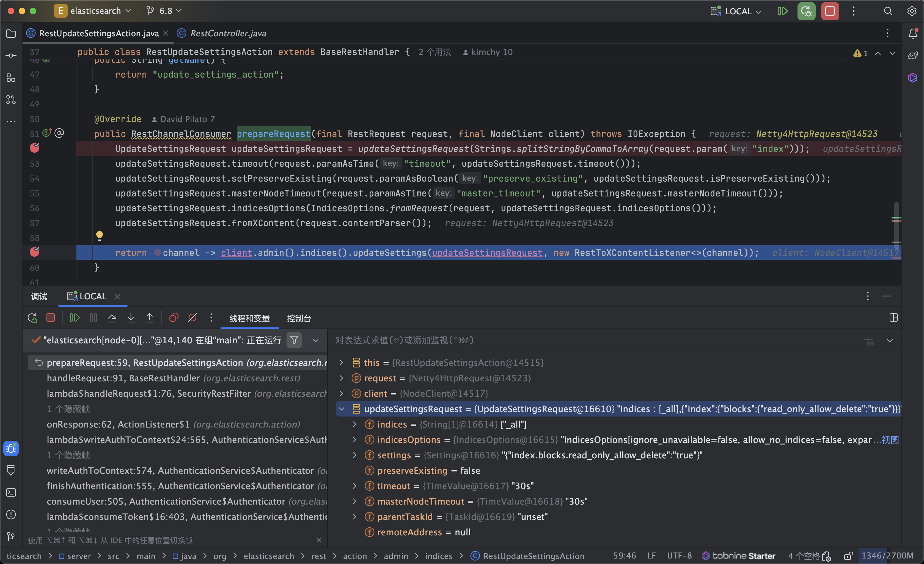Click the Step Into debugger icon
This screenshot has width=924, height=564.
(x=131, y=318)
